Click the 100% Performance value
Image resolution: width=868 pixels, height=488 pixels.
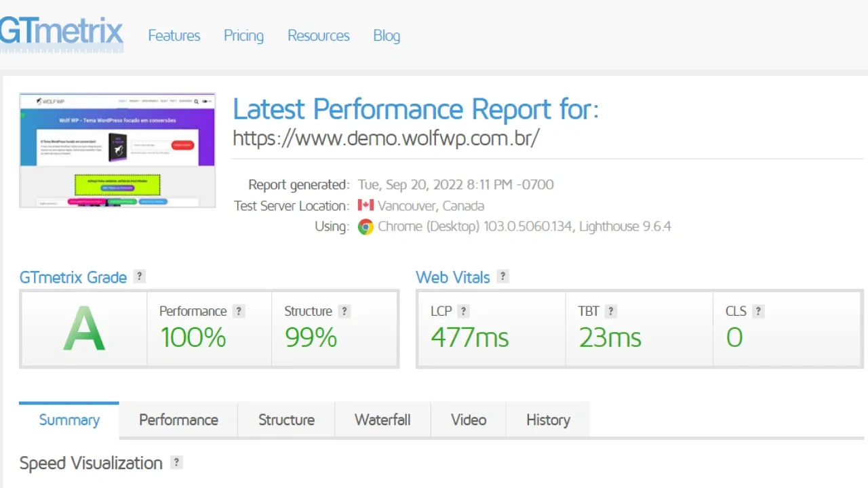[193, 338]
